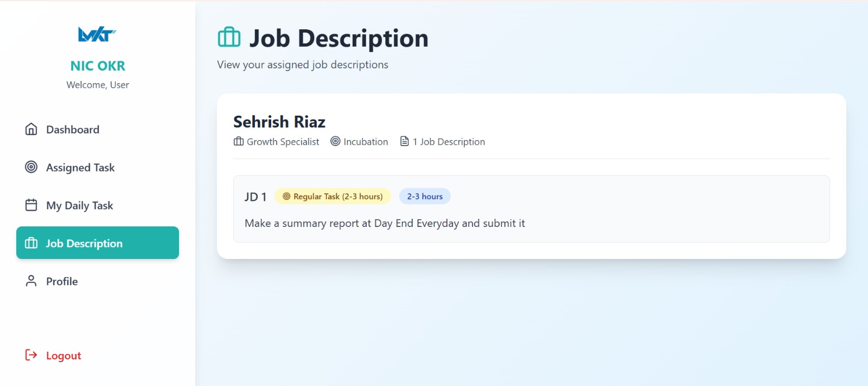Click the document icon before 1 Job Description
Viewport: 868px width, 386px height.
tap(404, 141)
